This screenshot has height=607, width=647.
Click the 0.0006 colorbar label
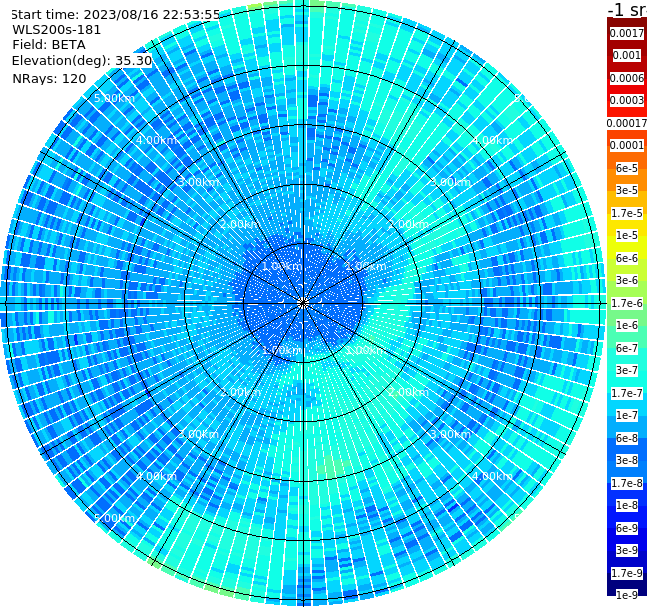(x=627, y=78)
